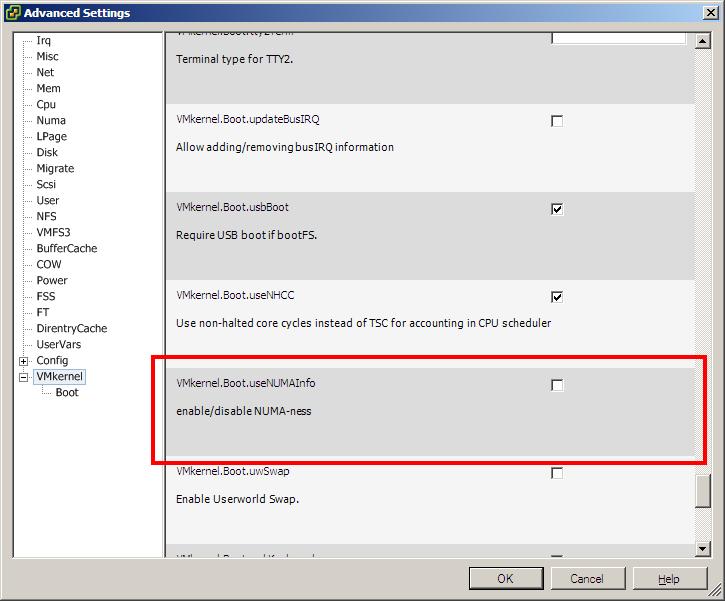Select the Numa category in tree
This screenshot has height=601, width=725.
click(51, 121)
